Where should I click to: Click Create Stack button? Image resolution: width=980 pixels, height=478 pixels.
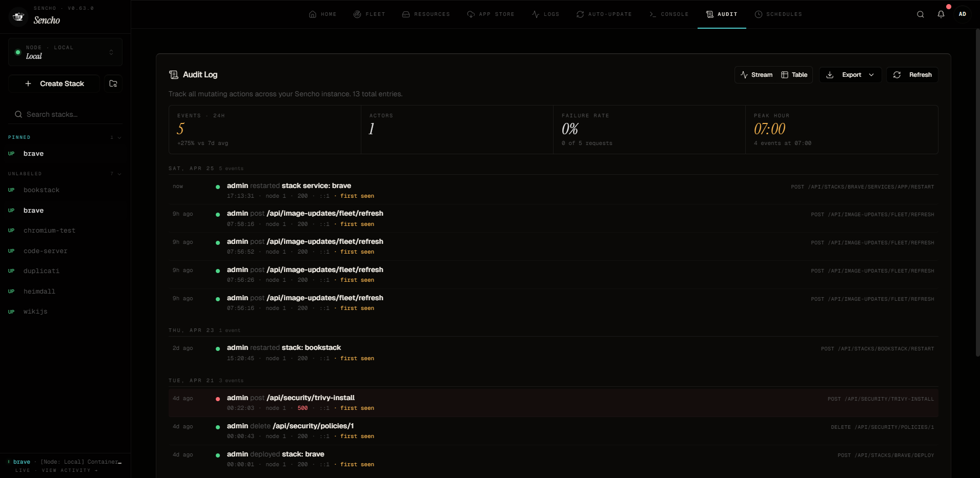pos(54,84)
